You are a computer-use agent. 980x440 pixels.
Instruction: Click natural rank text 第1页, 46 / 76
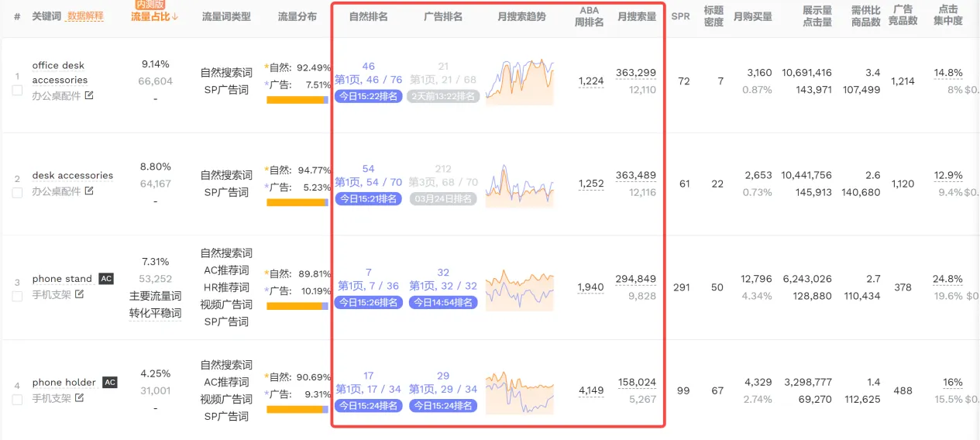pos(369,80)
